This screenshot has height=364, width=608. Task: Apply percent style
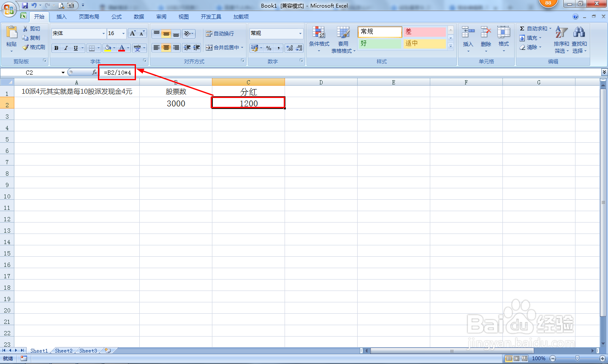click(x=269, y=48)
